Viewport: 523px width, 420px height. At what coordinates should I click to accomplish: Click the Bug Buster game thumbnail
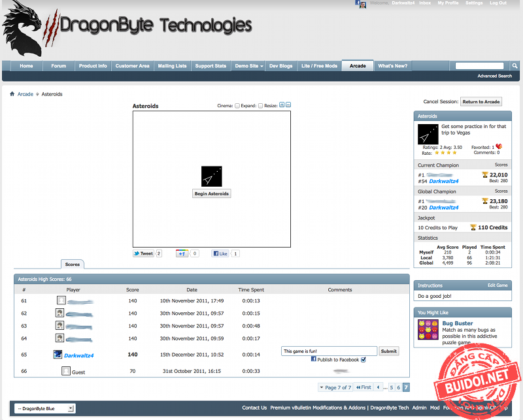click(428, 329)
